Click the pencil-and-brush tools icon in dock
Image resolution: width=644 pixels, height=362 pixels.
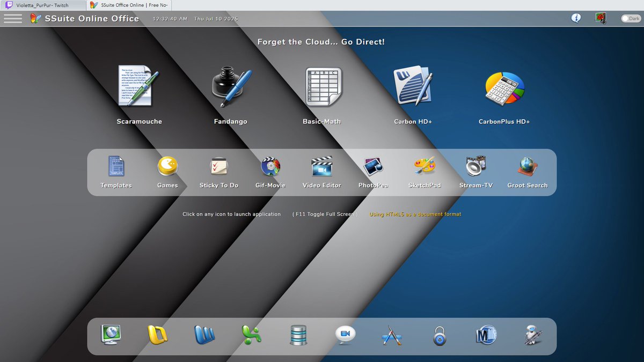click(x=392, y=335)
